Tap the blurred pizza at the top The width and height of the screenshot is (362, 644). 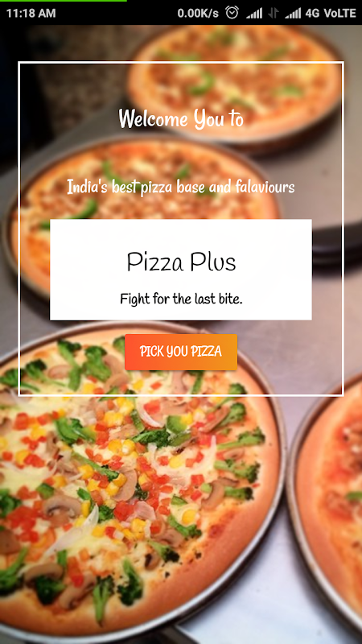234,89
